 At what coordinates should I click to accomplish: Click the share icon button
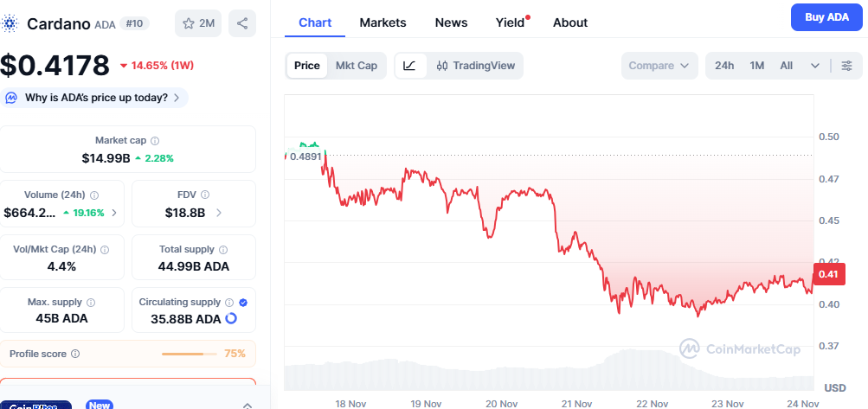(242, 23)
